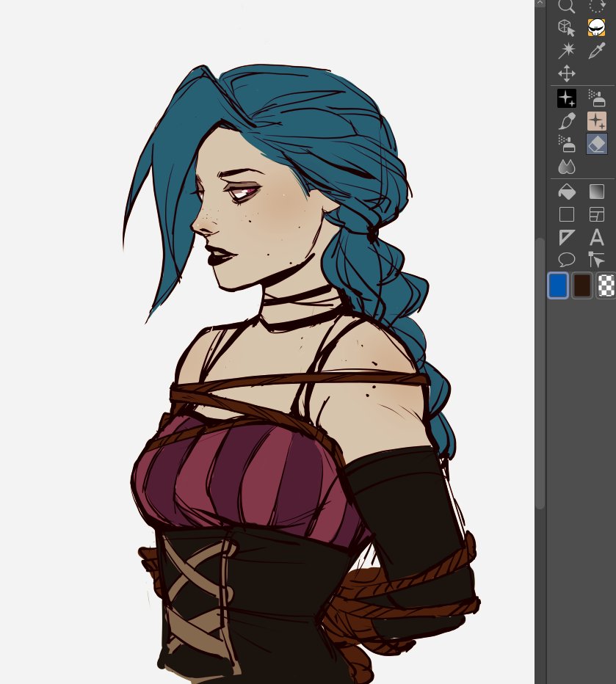This screenshot has height=684, width=616.
Task: Choose the skull mask custom tool icon
Action: tap(596, 27)
